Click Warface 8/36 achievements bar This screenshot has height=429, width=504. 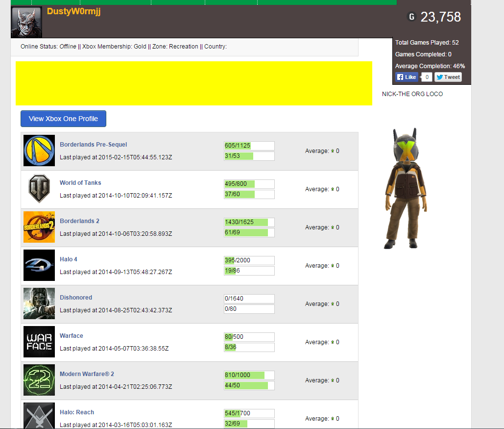point(249,347)
